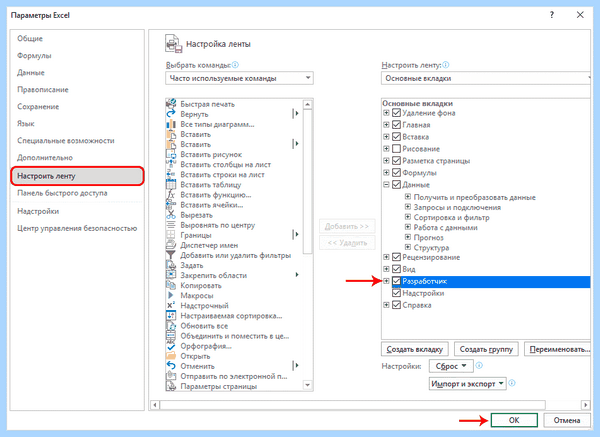Click the 'Орфография' checkmark icon
The image size is (600, 437).
(171, 346)
